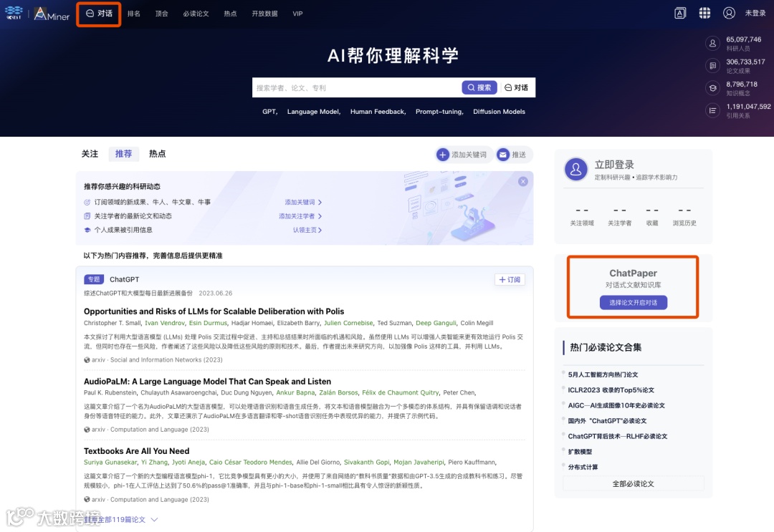The image size is (774, 532).
Task: Click the 引用关系 citations count icon
Action: pyautogui.click(x=712, y=110)
